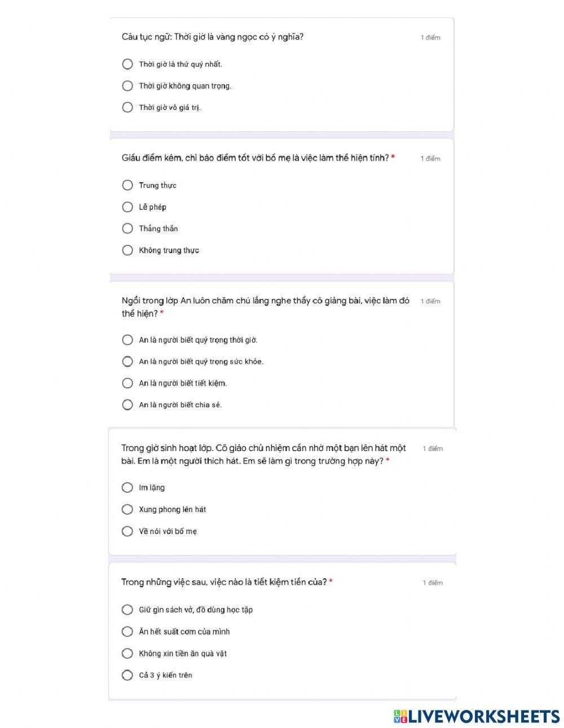Select the 'Trung thực' radio option
The image size is (564, 728).
click(127, 185)
